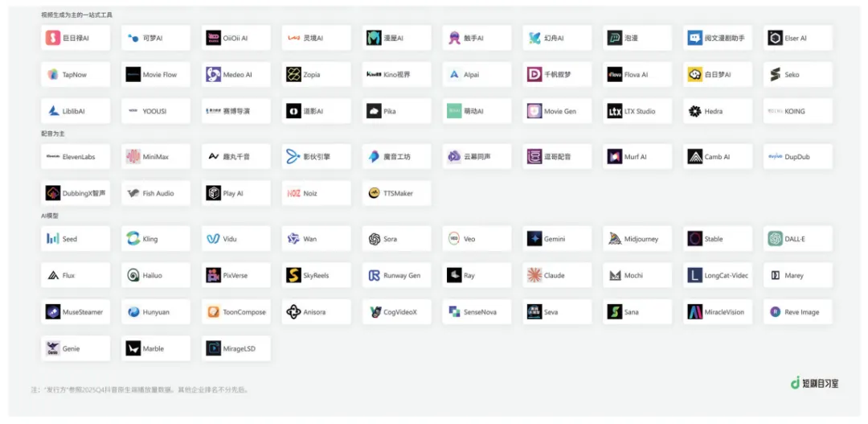868x424 pixels.
Task: Click the Seed bar-chart logo icon
Action: click(53, 238)
